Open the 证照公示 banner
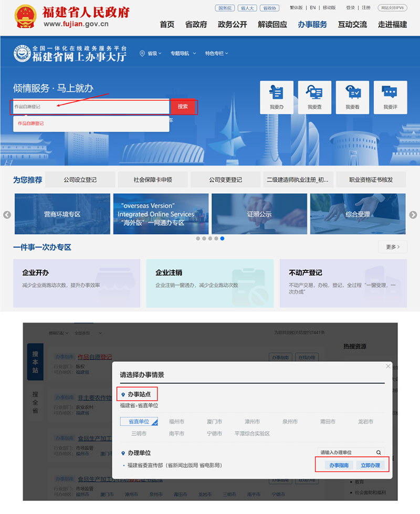420x514 pixels. pos(259,214)
